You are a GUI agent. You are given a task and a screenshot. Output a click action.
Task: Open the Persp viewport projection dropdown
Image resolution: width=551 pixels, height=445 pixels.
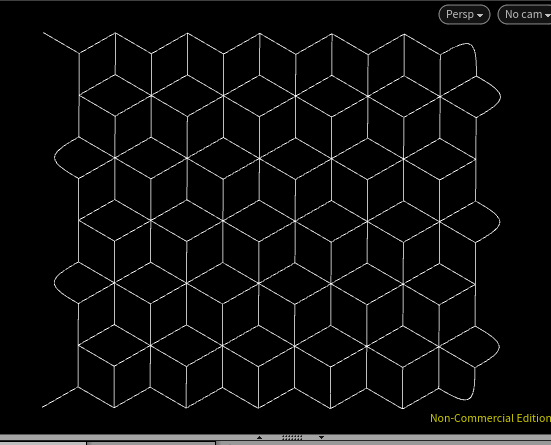tap(464, 15)
